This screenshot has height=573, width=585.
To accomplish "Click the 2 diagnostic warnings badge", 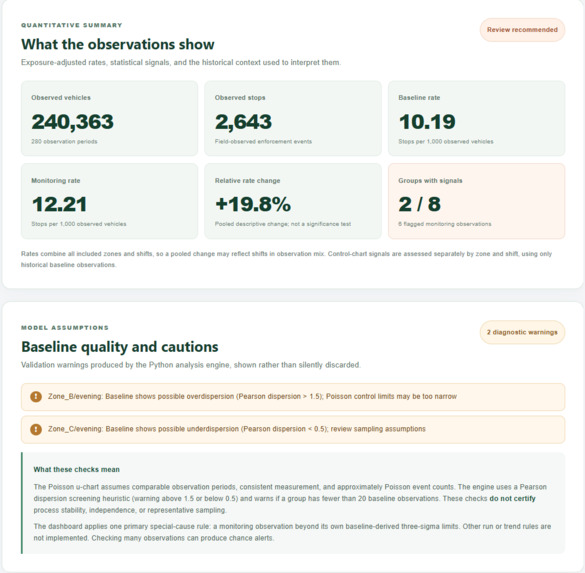I will tap(522, 332).
